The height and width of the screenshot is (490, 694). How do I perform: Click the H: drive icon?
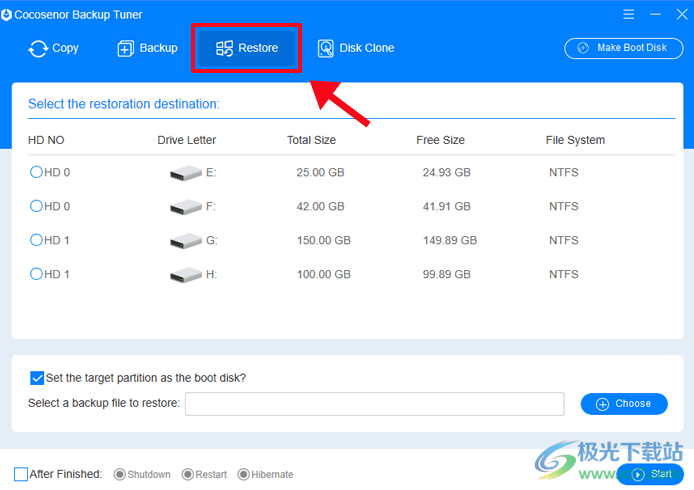(x=185, y=275)
